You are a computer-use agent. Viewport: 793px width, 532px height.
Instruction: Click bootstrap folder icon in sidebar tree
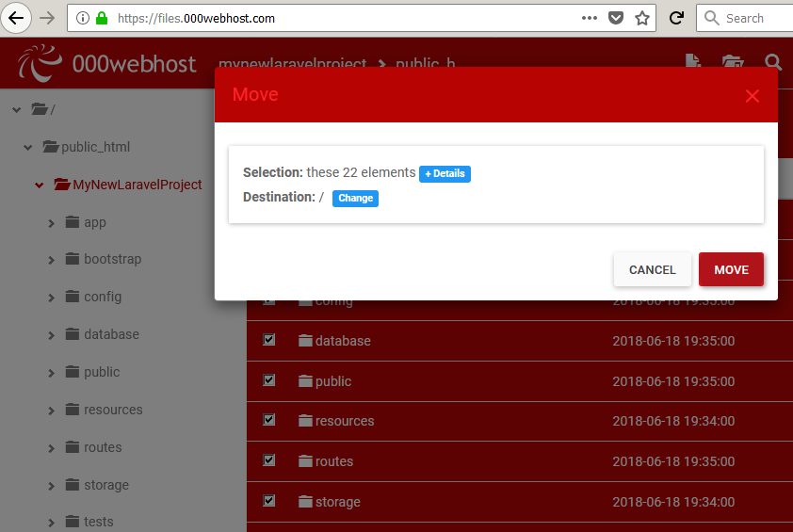tap(73, 259)
